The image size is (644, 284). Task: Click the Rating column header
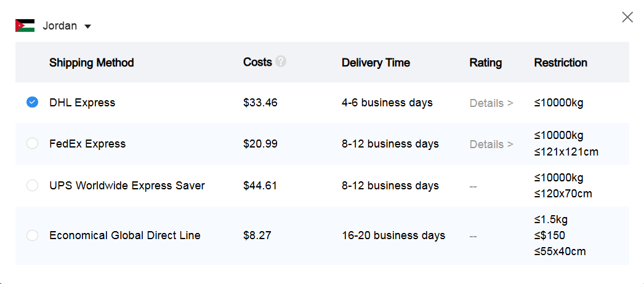(485, 62)
